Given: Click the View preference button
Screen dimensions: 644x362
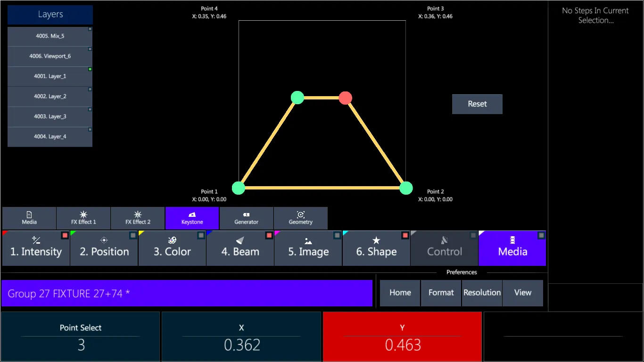Looking at the screenshot, I should click(x=523, y=293).
